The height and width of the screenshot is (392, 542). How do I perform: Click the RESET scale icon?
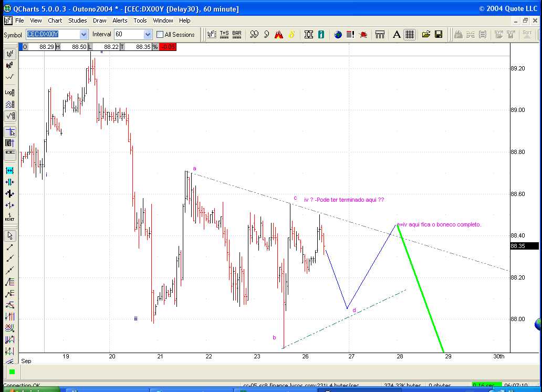pyautogui.click(x=9, y=217)
